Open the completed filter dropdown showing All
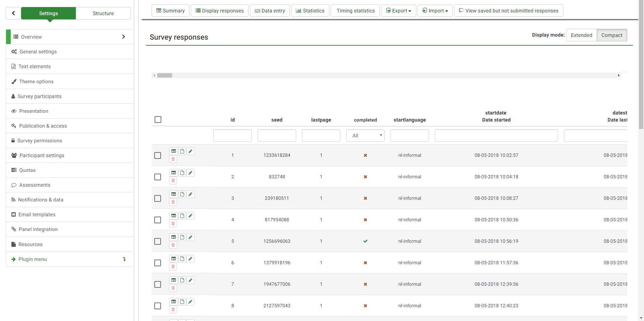644x321 pixels. coord(365,136)
